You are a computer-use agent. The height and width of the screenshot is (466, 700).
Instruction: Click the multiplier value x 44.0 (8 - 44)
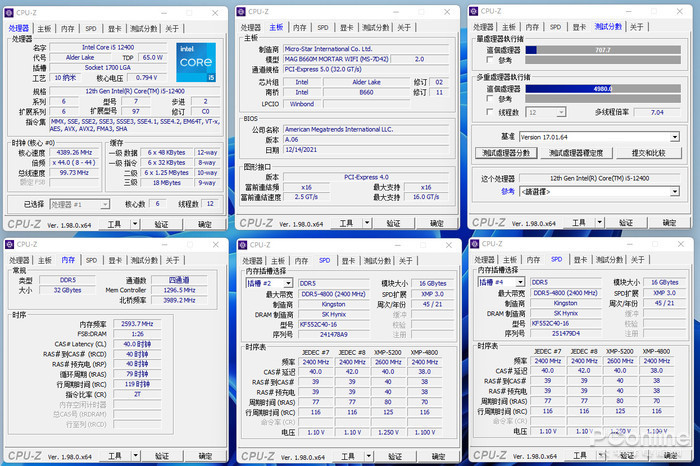click(x=74, y=162)
